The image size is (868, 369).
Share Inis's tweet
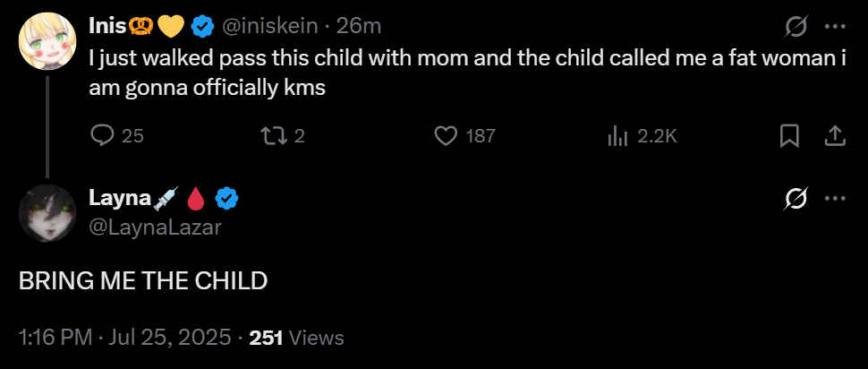tap(834, 135)
